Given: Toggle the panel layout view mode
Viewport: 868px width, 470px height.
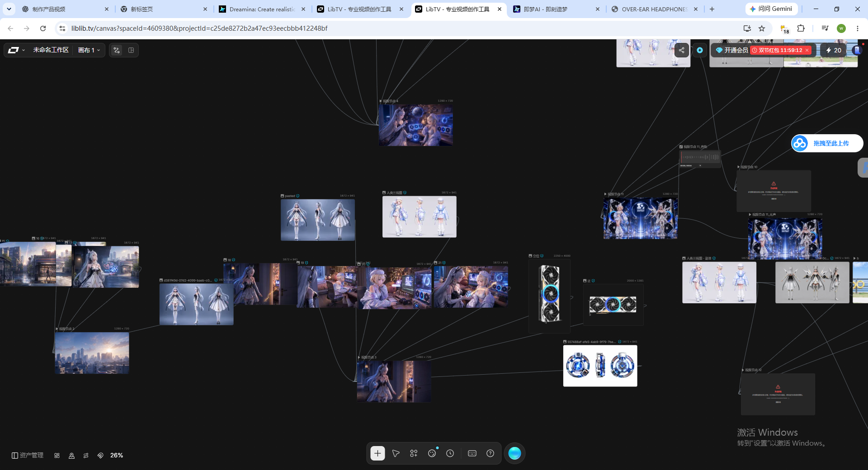Looking at the screenshot, I should (131, 50).
